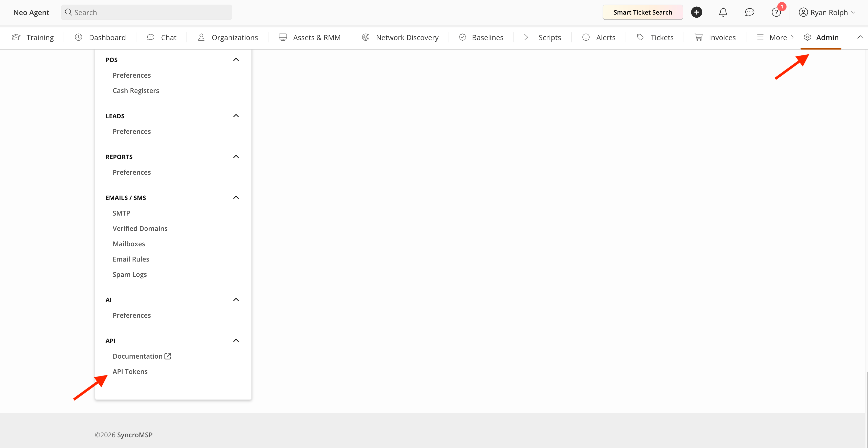Click the Organizations person icon

point(201,37)
